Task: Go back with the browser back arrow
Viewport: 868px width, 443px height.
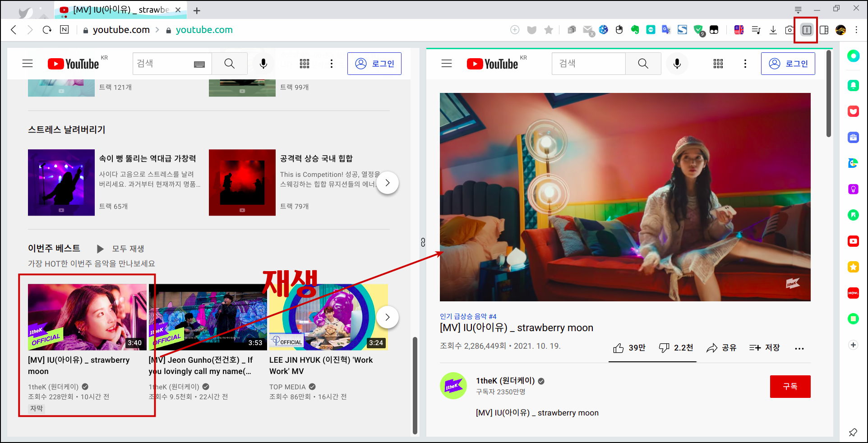Action: click(14, 30)
